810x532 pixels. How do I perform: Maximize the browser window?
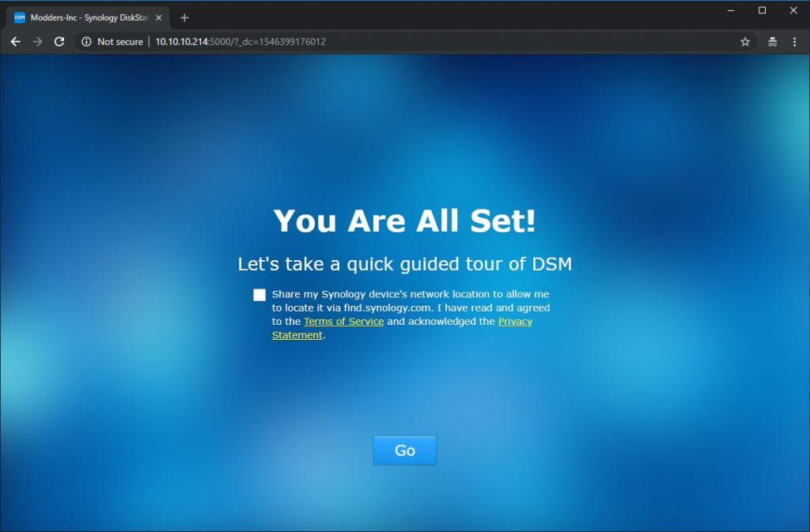762,10
